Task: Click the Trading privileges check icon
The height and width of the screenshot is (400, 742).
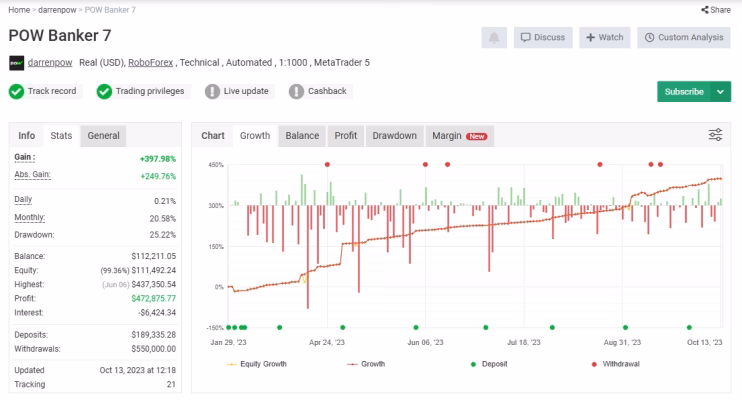Action: point(104,91)
